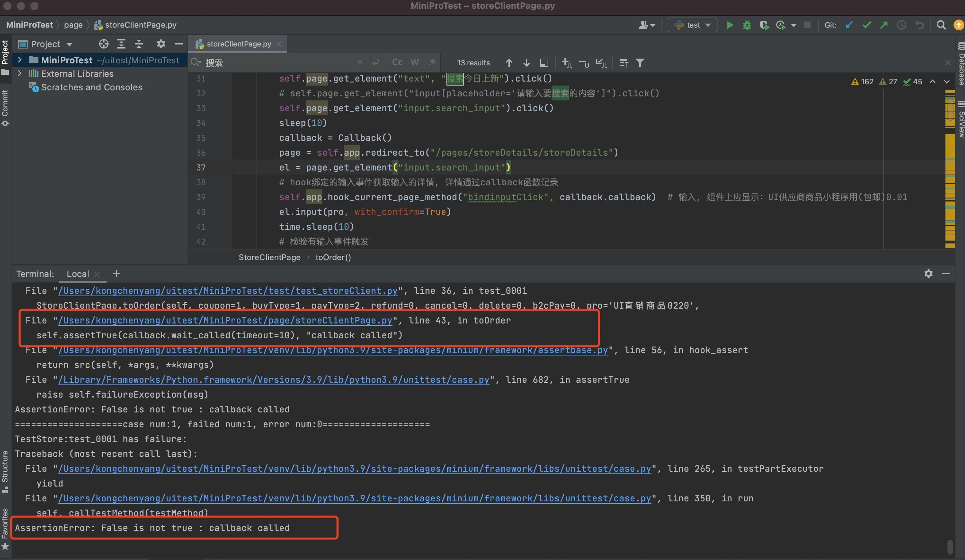Toggle Match Case in the search bar
This screenshot has width=965, height=560.
click(x=397, y=62)
